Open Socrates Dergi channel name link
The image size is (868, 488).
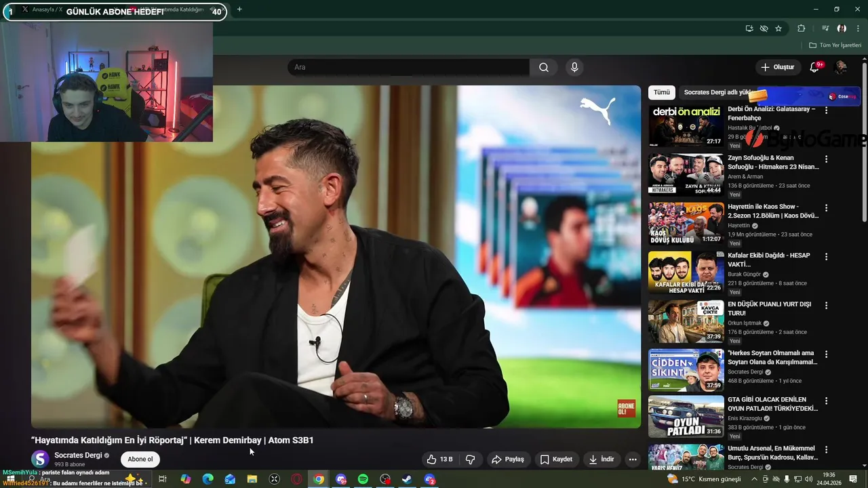(78, 455)
